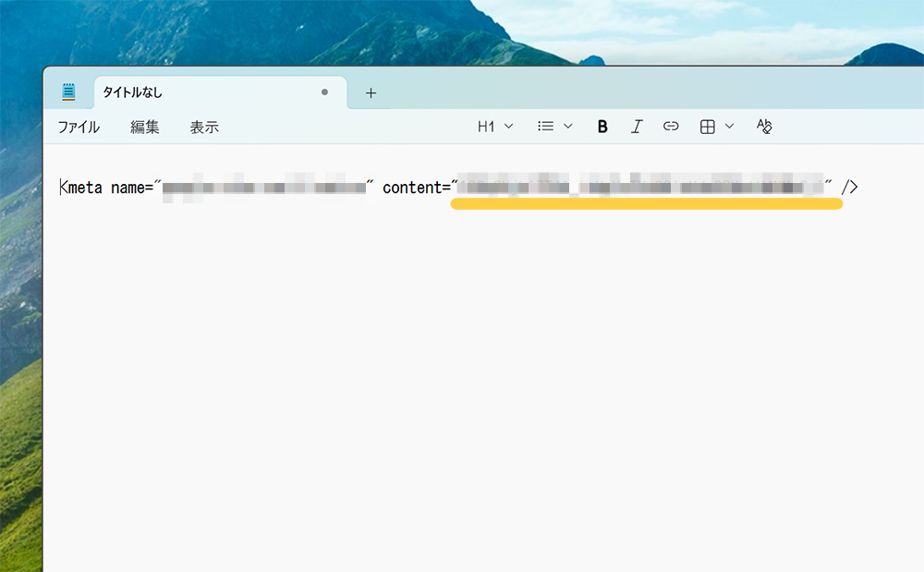The height and width of the screenshot is (572, 924).
Task: Close tab via unsaved dot indicator
Action: 324,91
